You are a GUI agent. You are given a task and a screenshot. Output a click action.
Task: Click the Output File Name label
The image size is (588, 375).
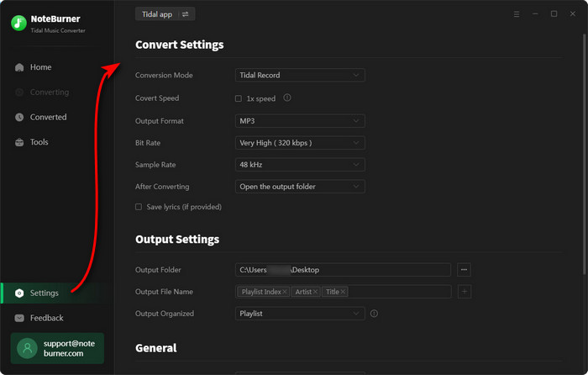pos(164,292)
